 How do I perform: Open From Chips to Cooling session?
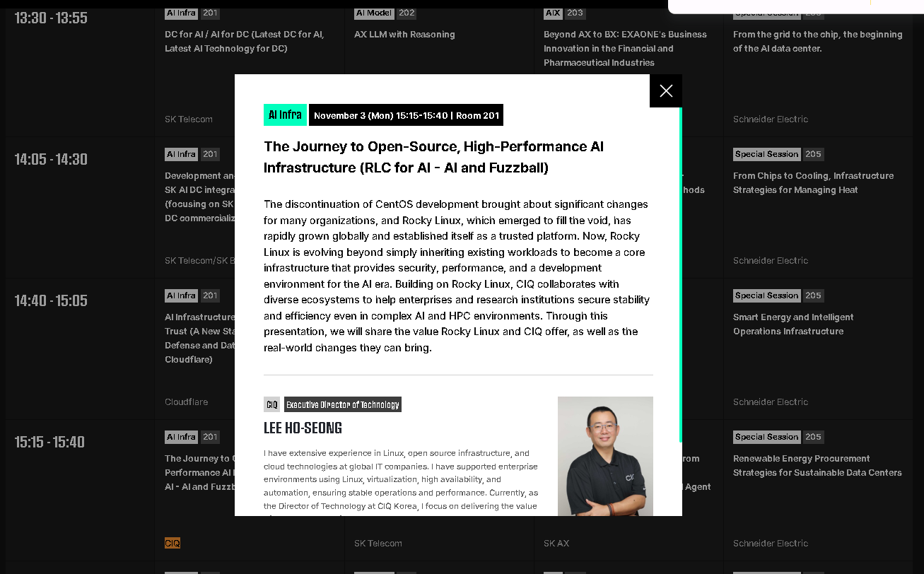813,182
